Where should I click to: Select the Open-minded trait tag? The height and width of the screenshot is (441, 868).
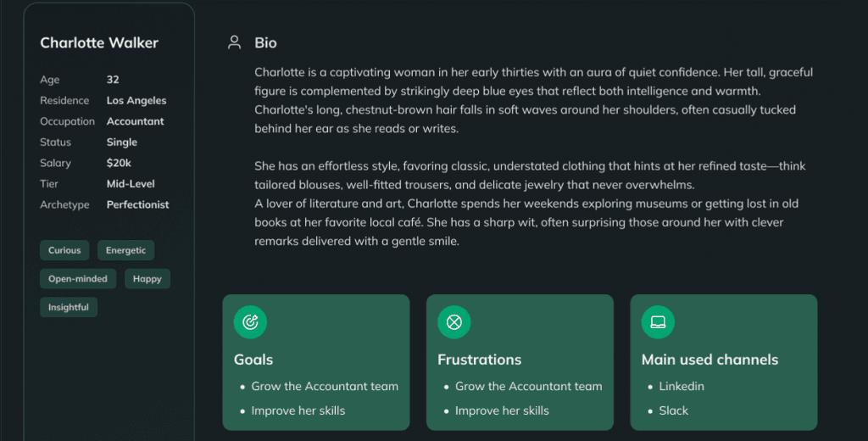pyautogui.click(x=77, y=279)
